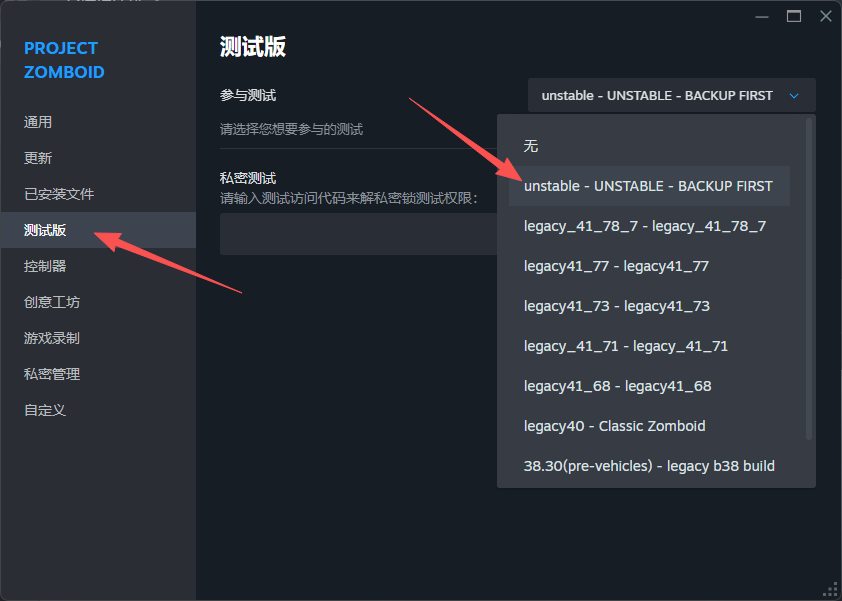The image size is (842, 601).
Task: Choose the legacy41_77 beta branch
Action: point(616,266)
